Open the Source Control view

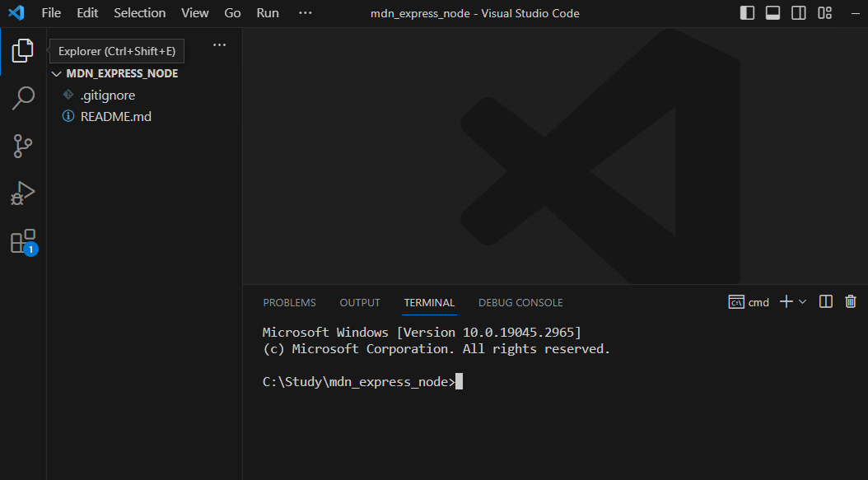23,147
